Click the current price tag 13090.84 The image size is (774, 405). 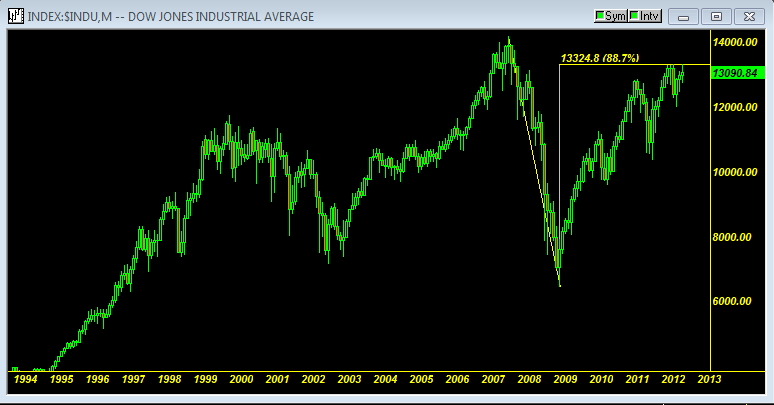[737, 73]
